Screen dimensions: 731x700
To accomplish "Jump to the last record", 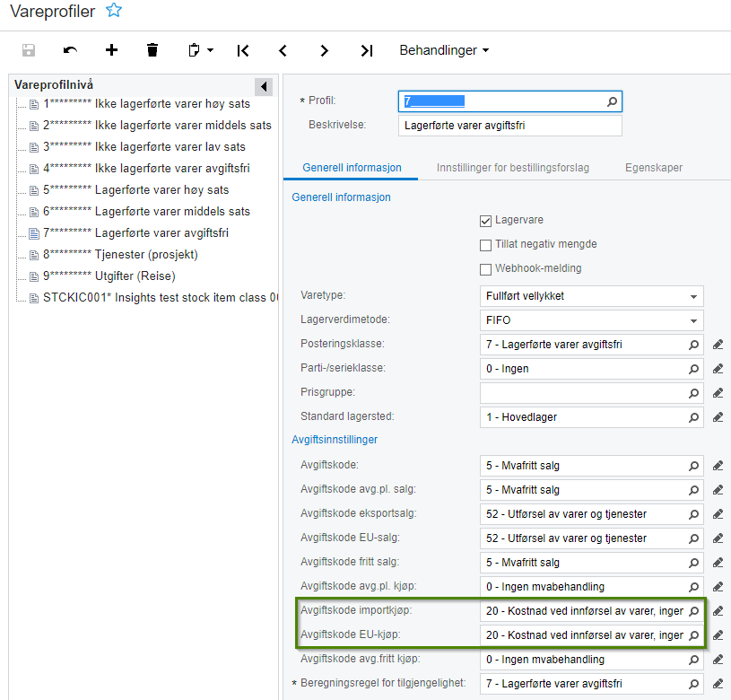I will [366, 50].
